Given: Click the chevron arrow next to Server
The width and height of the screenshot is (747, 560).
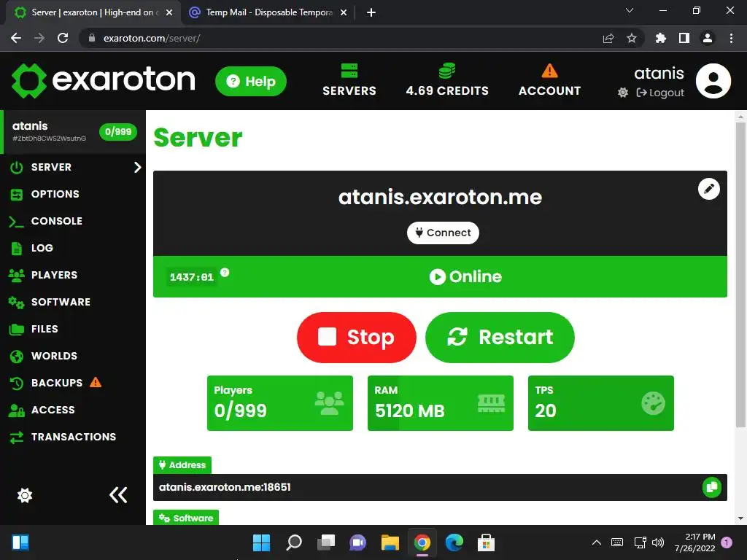Looking at the screenshot, I should 138,167.
